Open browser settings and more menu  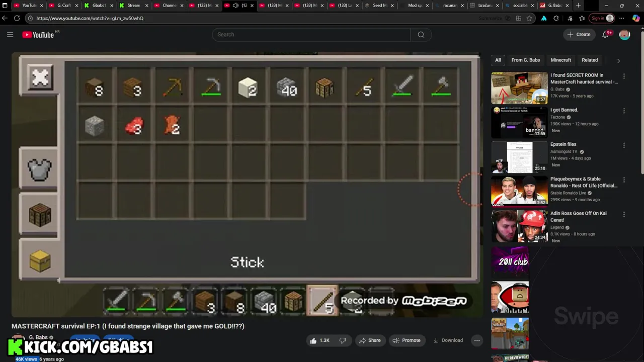click(x=622, y=18)
